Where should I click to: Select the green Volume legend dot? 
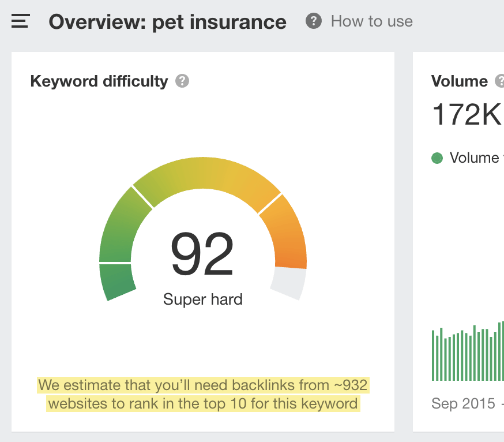coord(437,158)
